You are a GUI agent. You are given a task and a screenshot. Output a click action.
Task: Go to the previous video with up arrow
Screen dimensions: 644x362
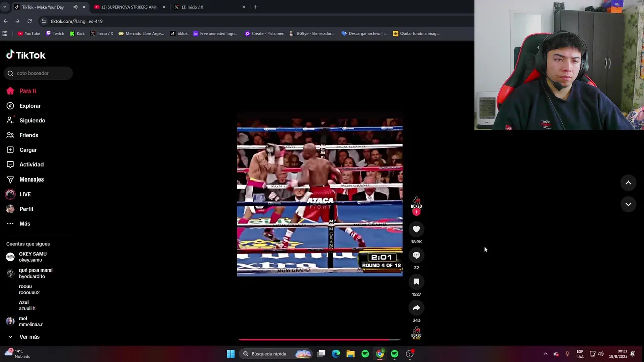(628, 183)
